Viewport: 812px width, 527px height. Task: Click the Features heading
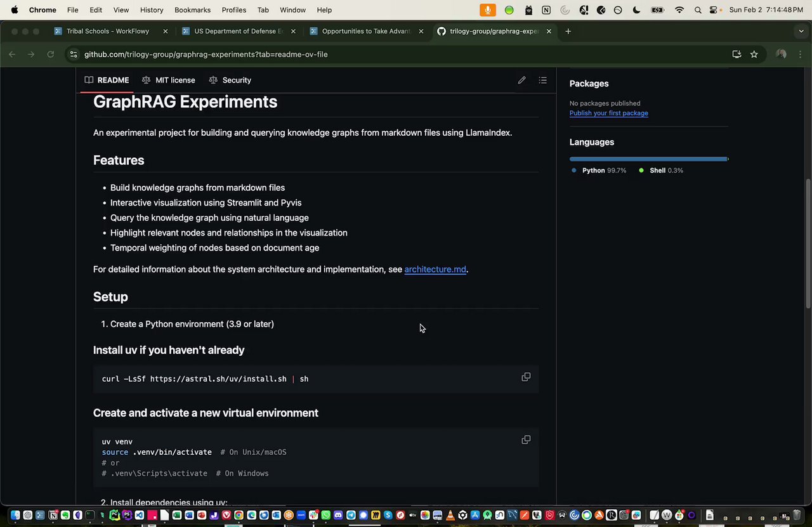pyautogui.click(x=119, y=160)
